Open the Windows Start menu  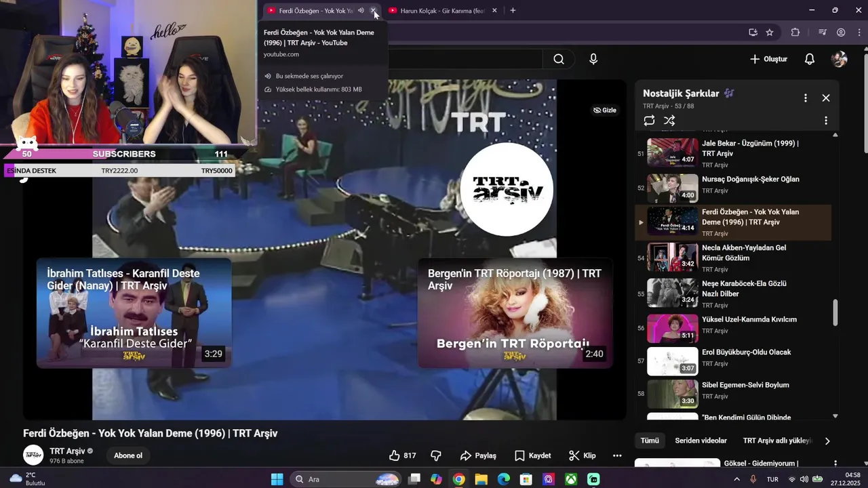point(277,479)
